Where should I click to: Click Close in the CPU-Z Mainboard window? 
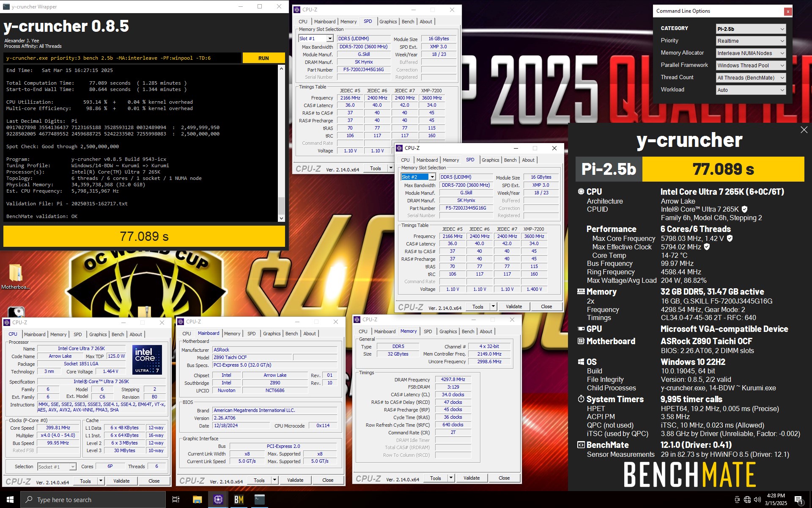(328, 480)
